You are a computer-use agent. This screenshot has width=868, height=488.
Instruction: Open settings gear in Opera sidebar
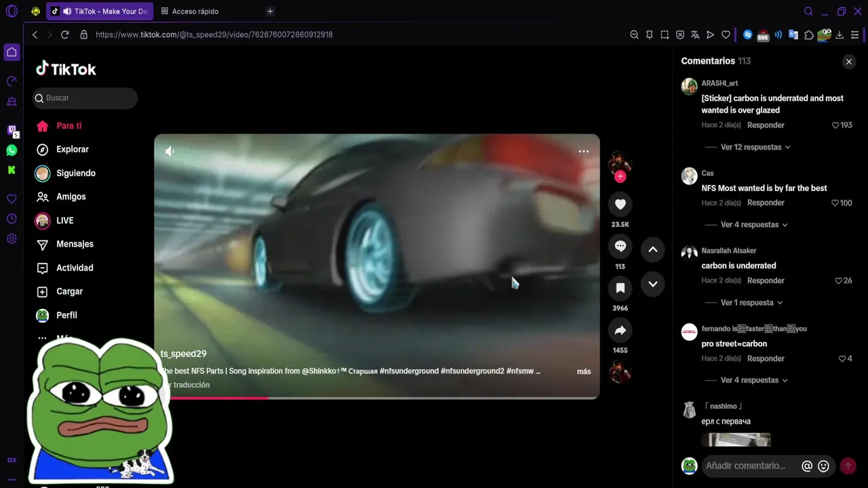pyautogui.click(x=12, y=239)
